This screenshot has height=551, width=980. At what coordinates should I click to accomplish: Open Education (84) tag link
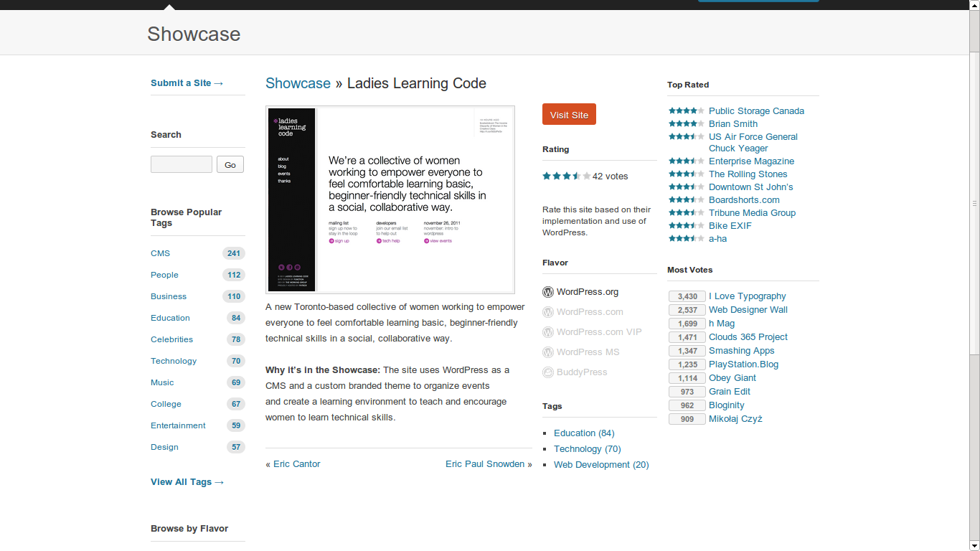[x=584, y=433]
